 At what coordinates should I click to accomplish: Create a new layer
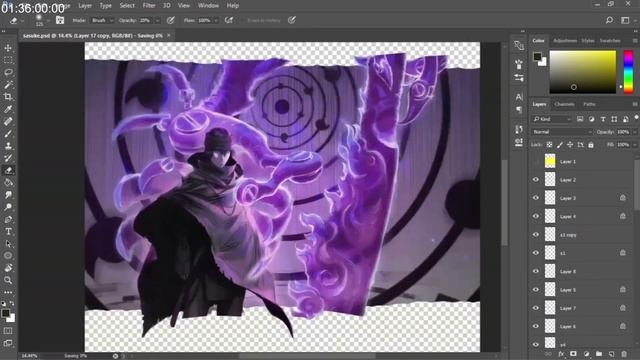611,354
